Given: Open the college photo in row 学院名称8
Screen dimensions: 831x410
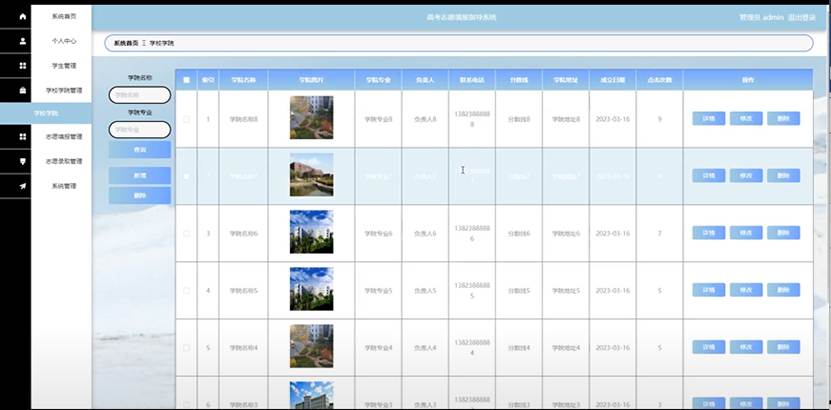Looking at the screenshot, I should coord(312,118).
